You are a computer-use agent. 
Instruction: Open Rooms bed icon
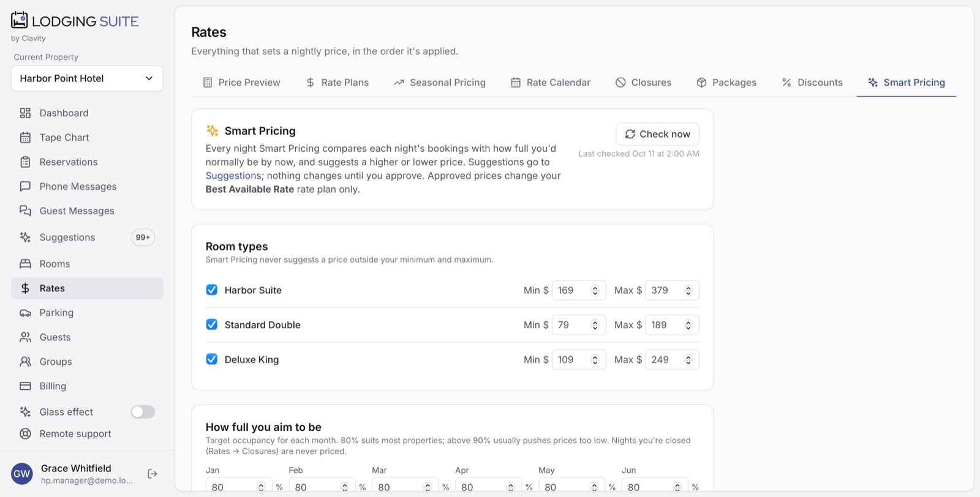point(25,264)
